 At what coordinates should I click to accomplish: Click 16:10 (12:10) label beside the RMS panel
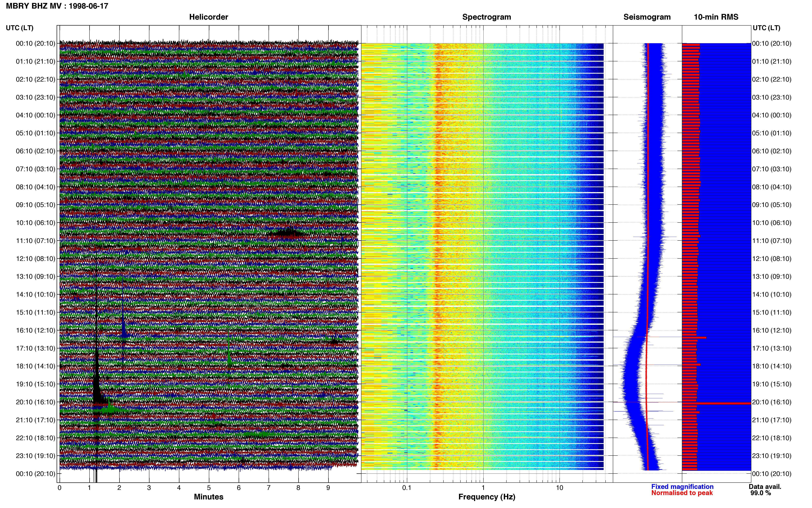pos(772,330)
